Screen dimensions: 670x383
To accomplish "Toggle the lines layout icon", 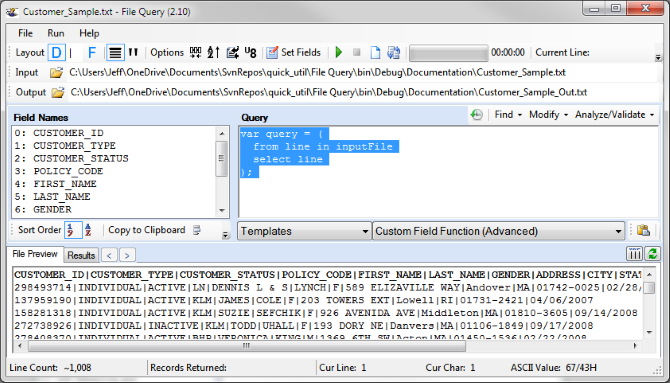I will (x=115, y=53).
